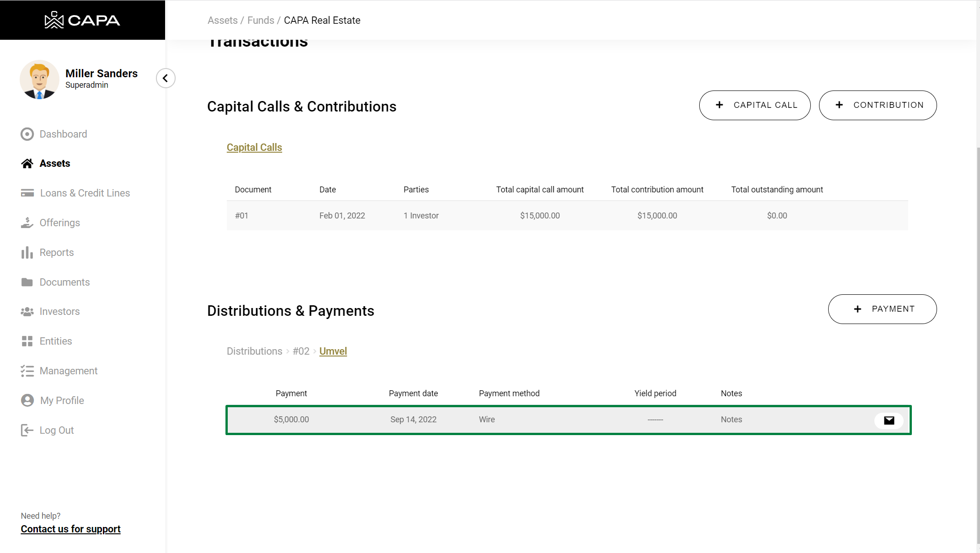Click the Dashboard sidebar icon
This screenshot has height=553, width=980.
(x=27, y=134)
